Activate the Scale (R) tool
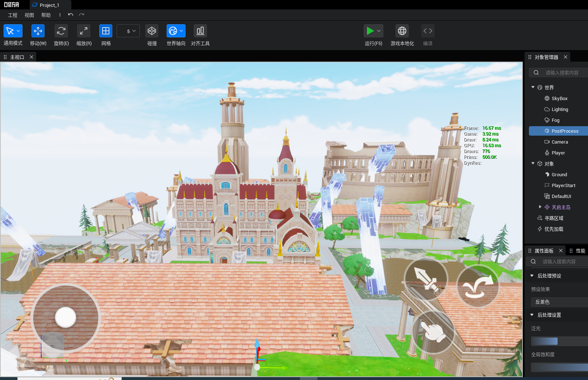The width and height of the screenshot is (588, 380). pos(84,31)
